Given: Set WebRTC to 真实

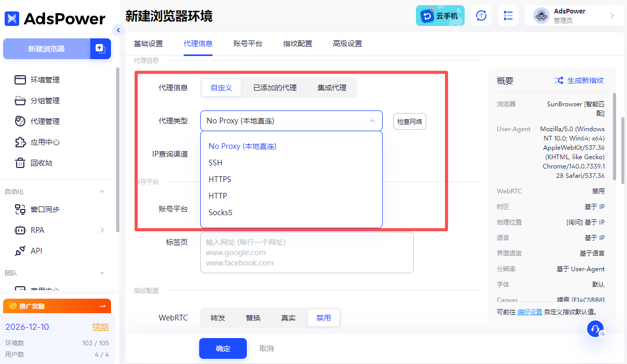Looking at the screenshot, I should pyautogui.click(x=288, y=318).
